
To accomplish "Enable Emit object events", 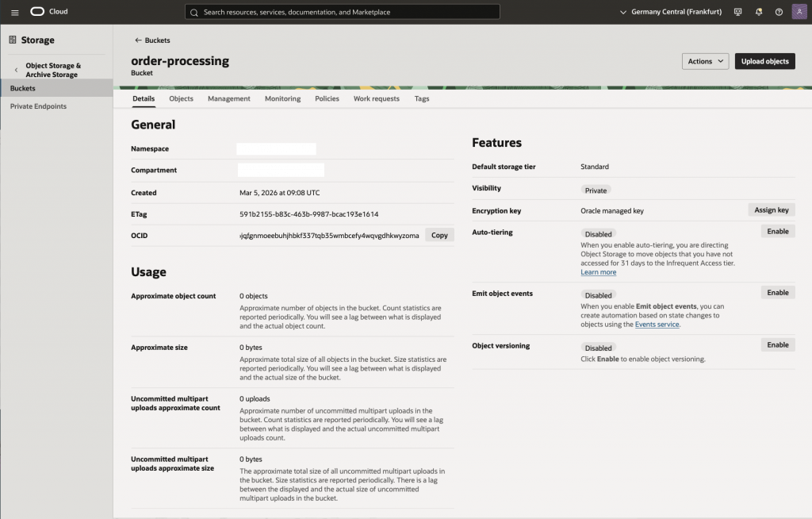I will click(x=777, y=293).
